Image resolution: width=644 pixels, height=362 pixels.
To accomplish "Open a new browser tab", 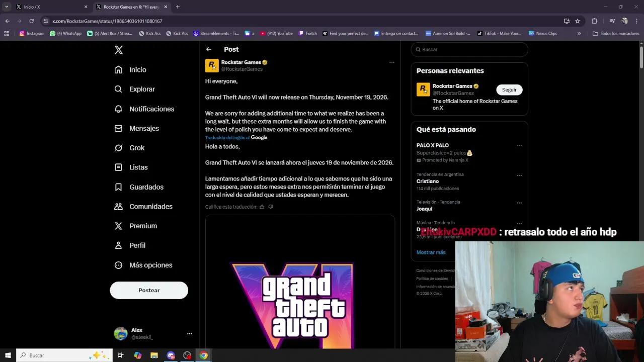I will click(178, 7).
